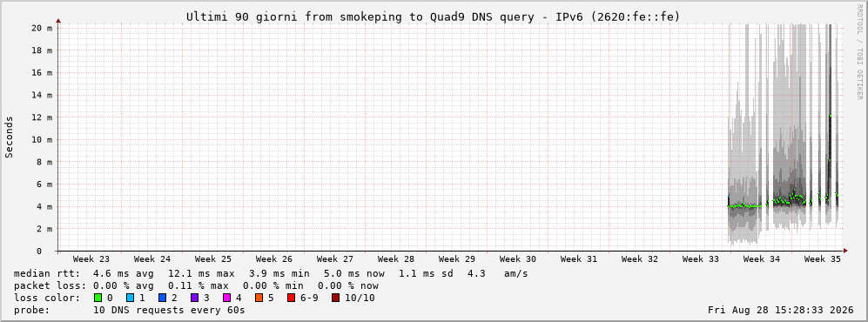Click the red 6-9 loss swatch

tap(291, 298)
